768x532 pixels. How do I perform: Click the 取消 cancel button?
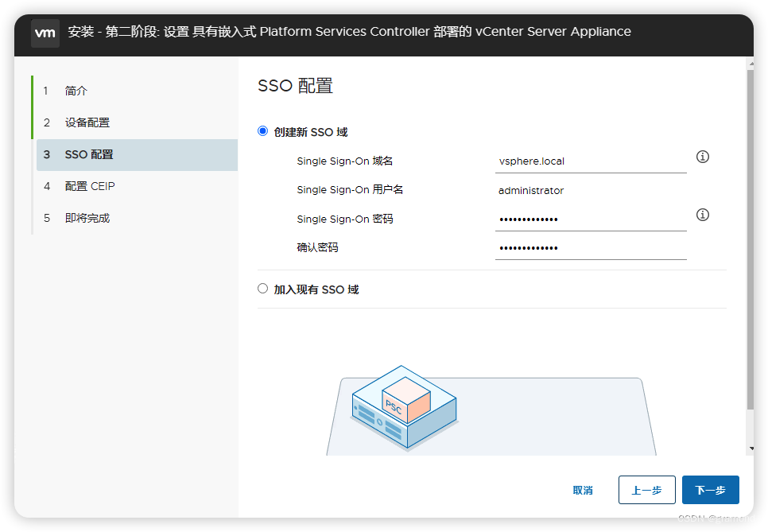point(583,490)
